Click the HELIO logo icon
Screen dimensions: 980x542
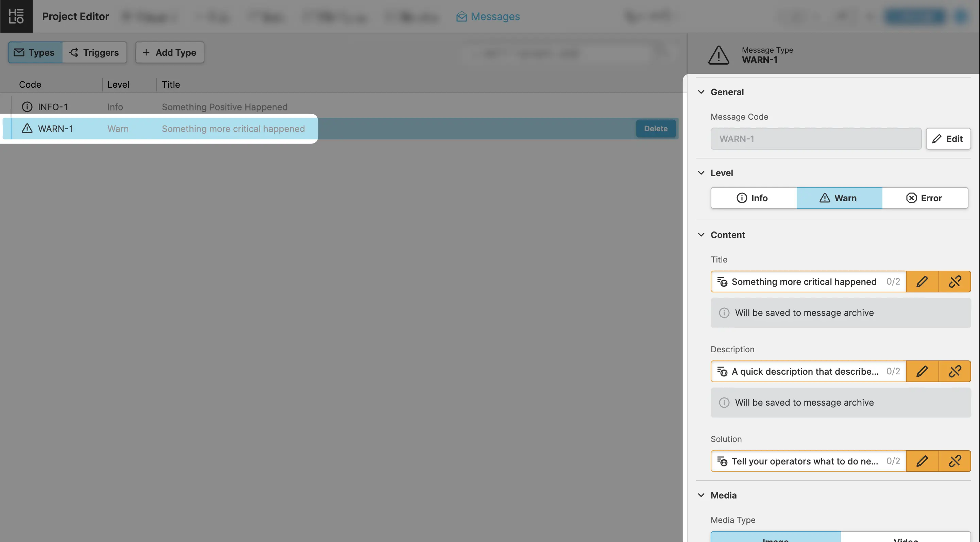pyautogui.click(x=16, y=16)
